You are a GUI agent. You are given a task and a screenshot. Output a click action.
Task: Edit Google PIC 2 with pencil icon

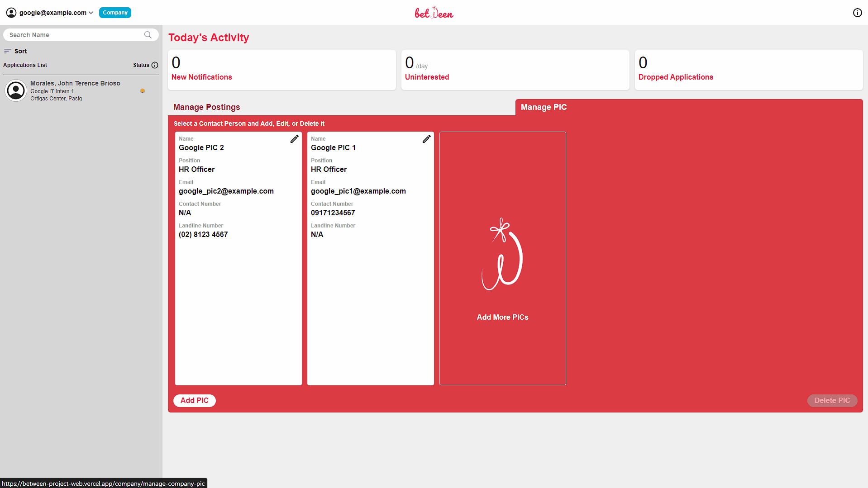pyautogui.click(x=294, y=139)
